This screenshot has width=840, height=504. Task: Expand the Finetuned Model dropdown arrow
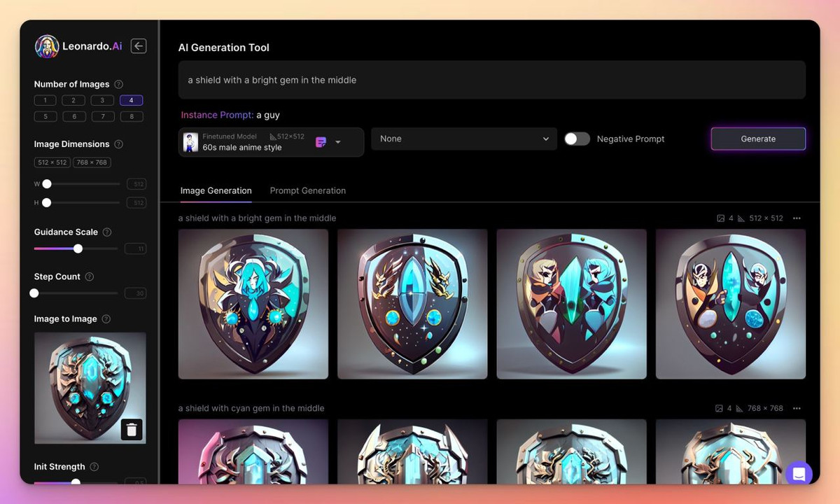[338, 142]
